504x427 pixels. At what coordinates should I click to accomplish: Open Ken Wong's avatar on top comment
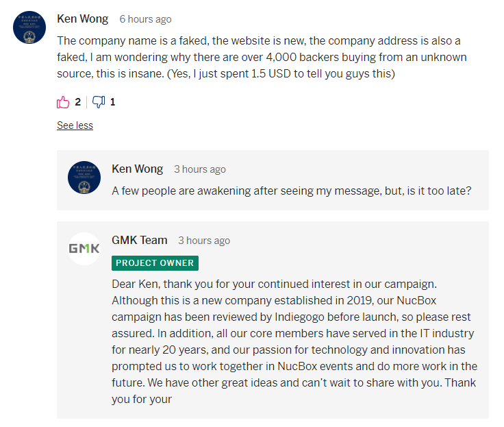tap(29, 27)
